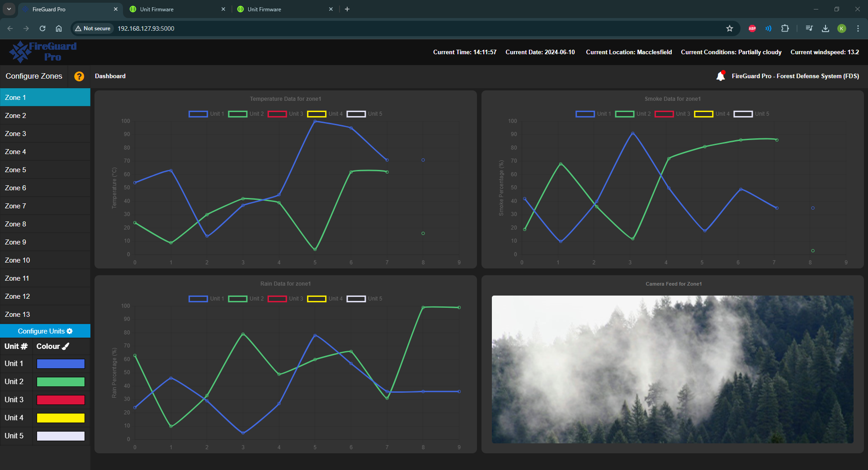This screenshot has width=868, height=470.
Task: Pick the yellow colour swatch for Unit 4
Action: [61, 418]
